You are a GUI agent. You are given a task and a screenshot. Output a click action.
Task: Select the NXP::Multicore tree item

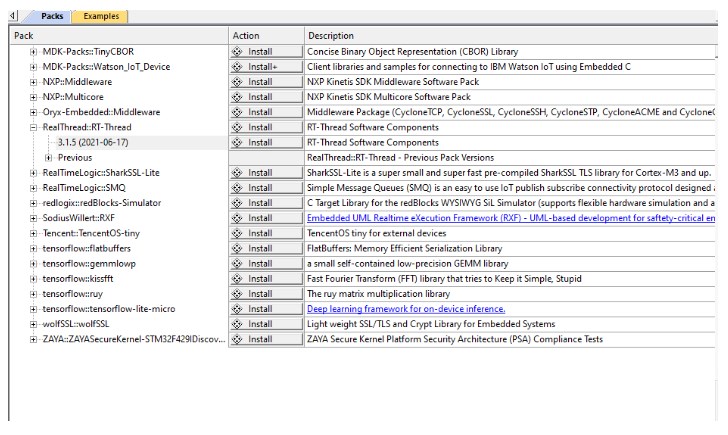tap(73, 97)
